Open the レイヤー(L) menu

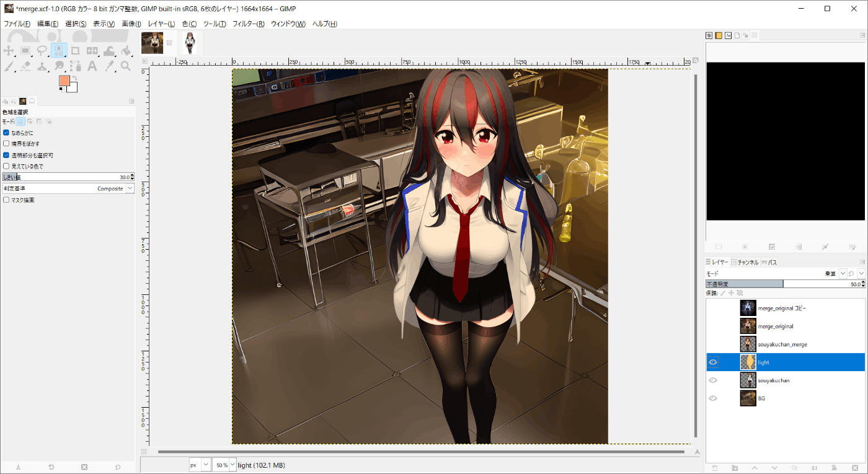point(161,24)
